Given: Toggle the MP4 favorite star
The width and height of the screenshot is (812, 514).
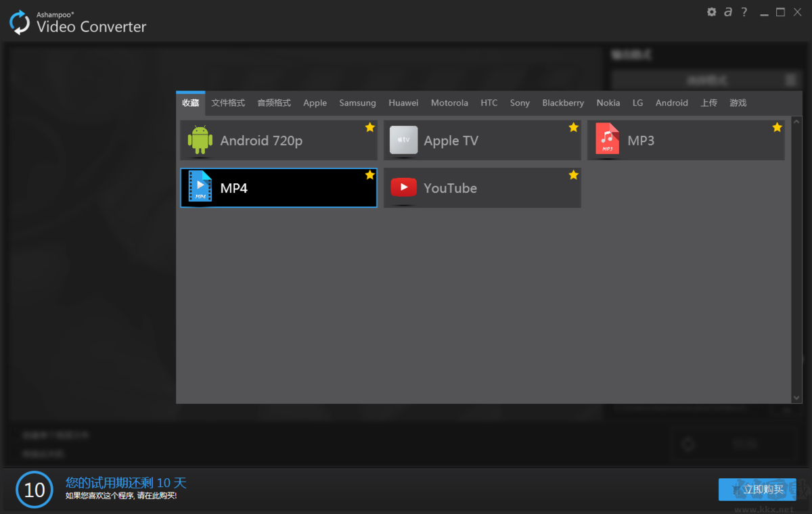Looking at the screenshot, I should [x=369, y=175].
